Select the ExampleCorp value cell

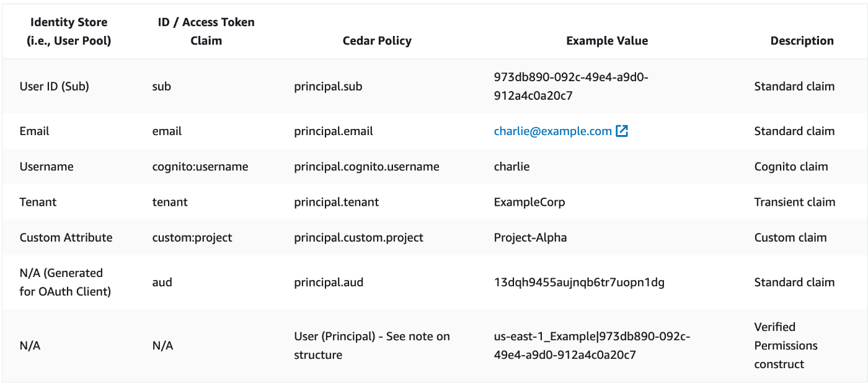point(529,202)
